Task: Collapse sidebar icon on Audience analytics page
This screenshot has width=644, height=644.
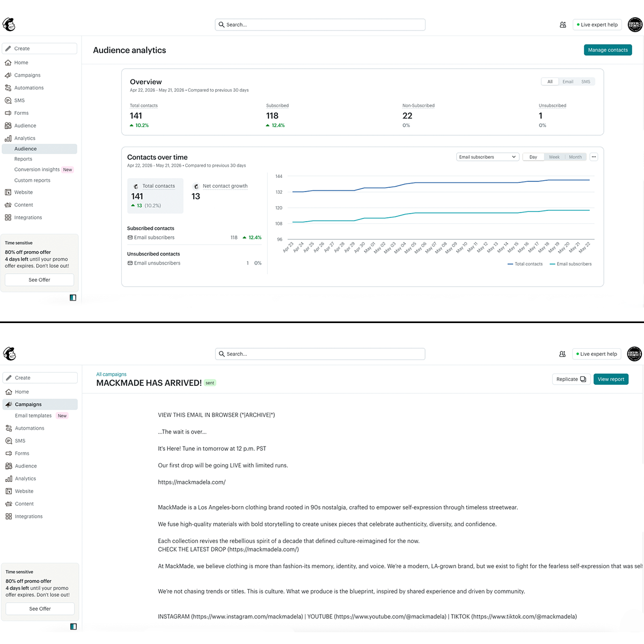Action: (73, 297)
